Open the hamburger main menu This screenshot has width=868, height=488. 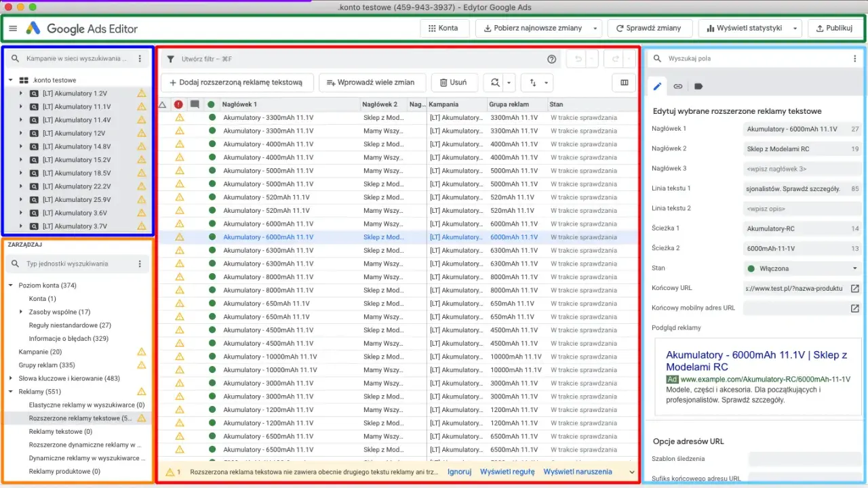click(x=13, y=28)
